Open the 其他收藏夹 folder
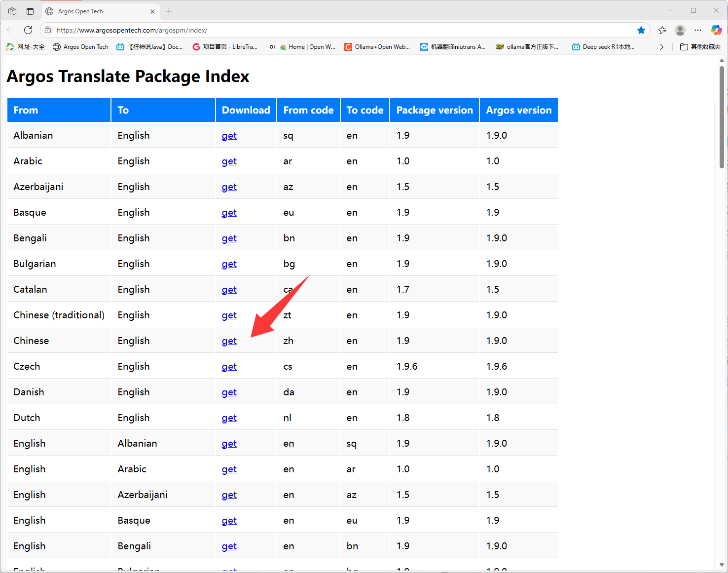This screenshot has width=728, height=573. pos(700,47)
